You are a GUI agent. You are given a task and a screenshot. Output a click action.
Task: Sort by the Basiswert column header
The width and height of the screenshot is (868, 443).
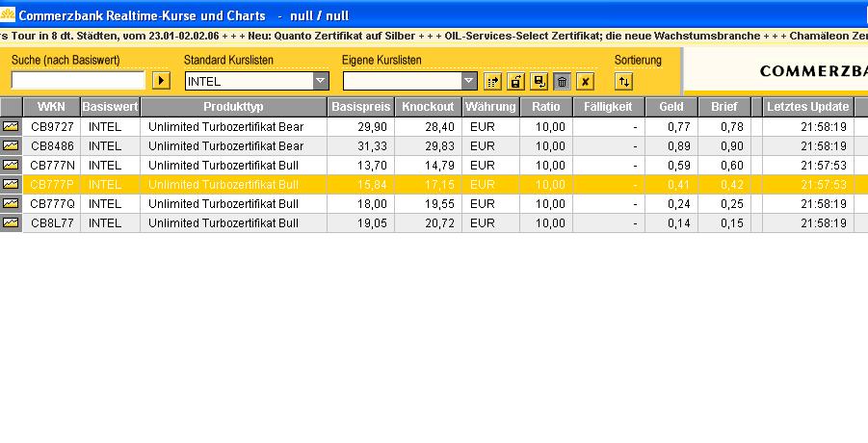[x=110, y=107]
